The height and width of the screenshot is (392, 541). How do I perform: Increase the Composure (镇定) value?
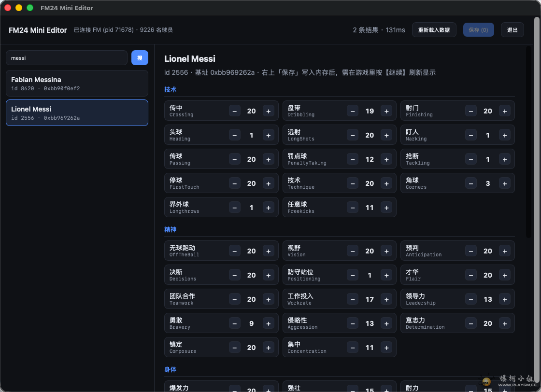point(269,348)
